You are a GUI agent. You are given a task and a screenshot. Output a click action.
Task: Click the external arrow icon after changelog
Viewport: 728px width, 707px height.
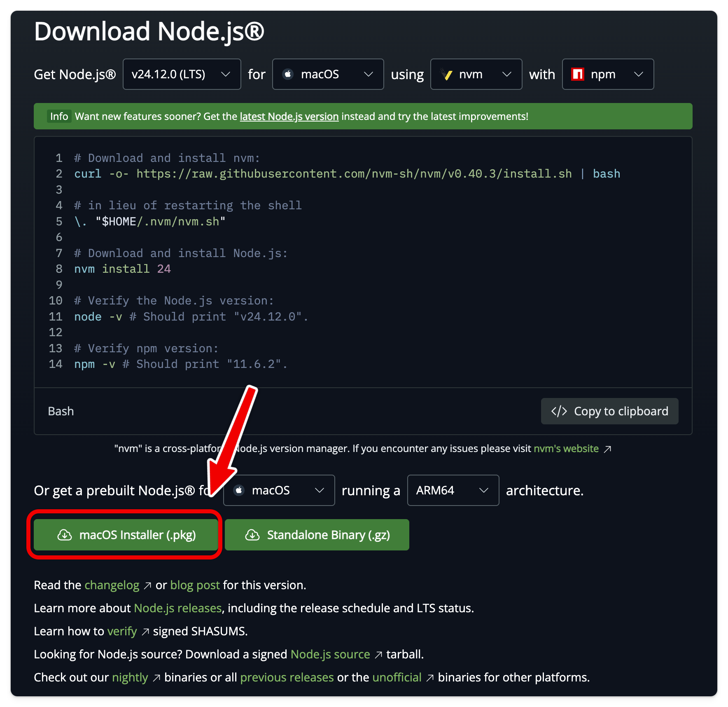[147, 586]
